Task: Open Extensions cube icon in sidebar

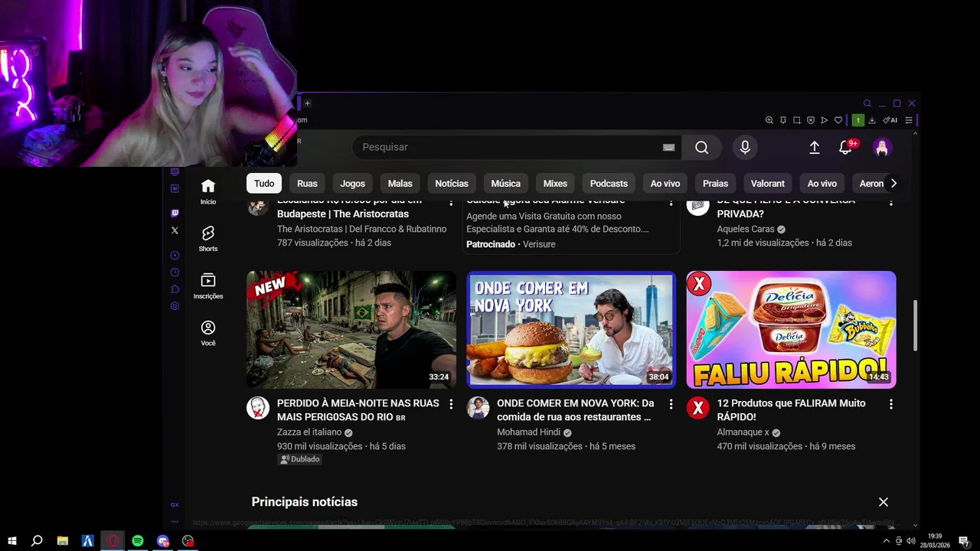Action: point(175,289)
